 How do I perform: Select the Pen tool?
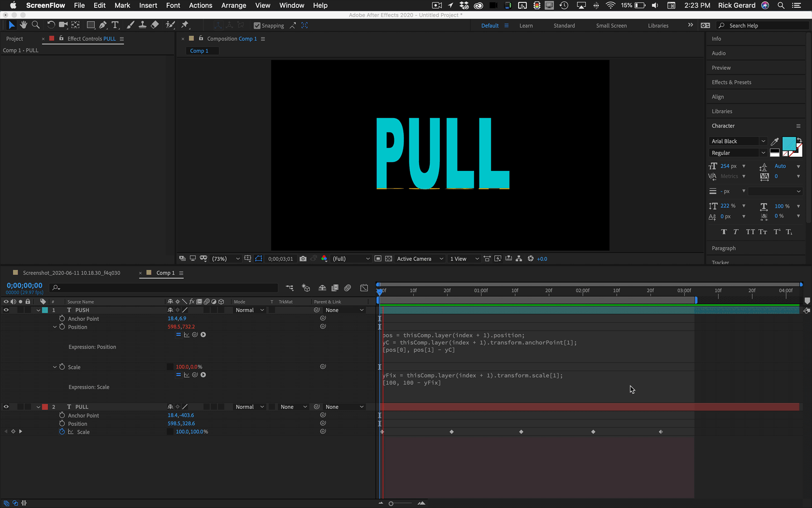[103, 25]
